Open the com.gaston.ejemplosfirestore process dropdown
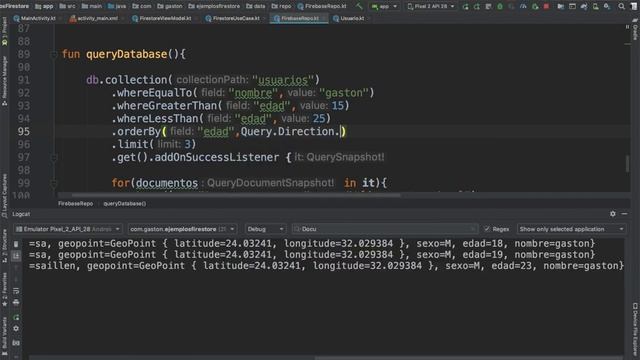640x360 pixels. point(182,229)
